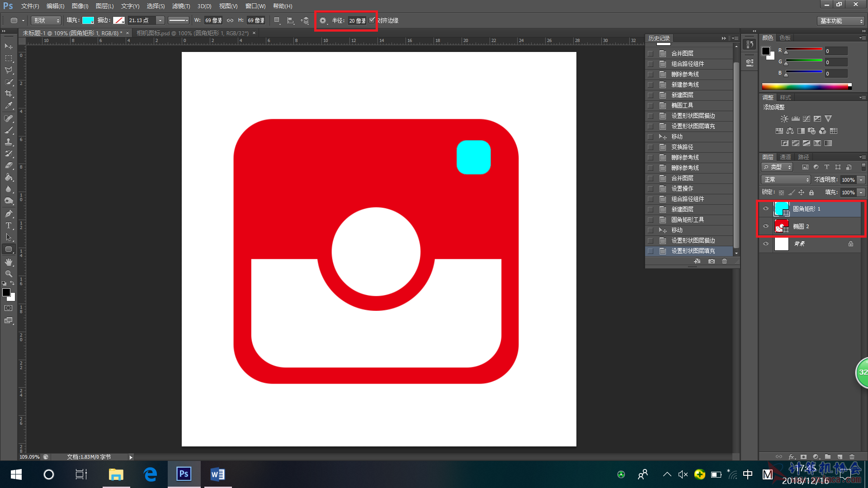The height and width of the screenshot is (488, 868).
Task: Select the Lasso tool
Action: click(9, 70)
